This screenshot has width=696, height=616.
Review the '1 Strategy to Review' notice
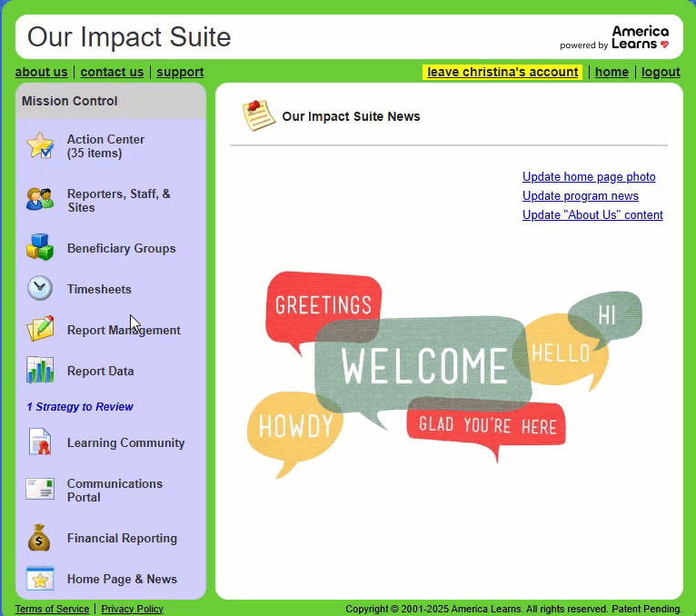(80, 407)
